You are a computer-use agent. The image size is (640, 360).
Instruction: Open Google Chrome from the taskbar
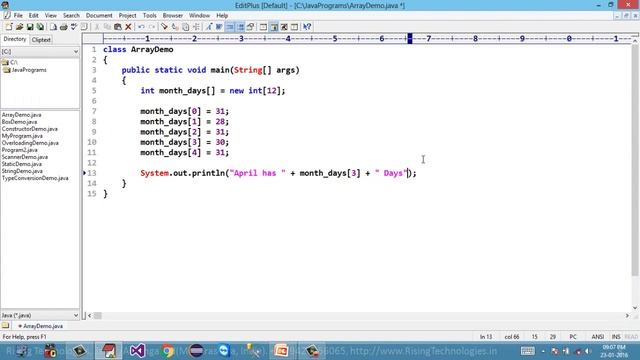pos(167,351)
